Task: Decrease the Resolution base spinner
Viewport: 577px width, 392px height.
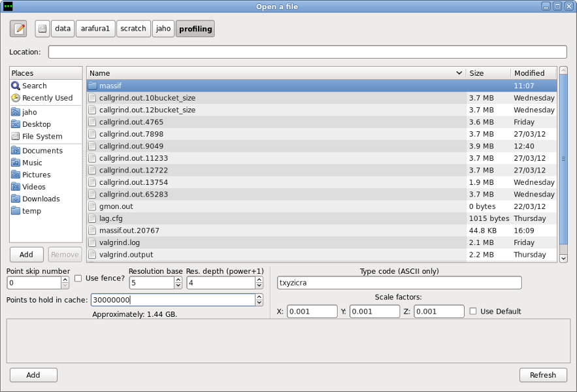Action: pos(178,286)
